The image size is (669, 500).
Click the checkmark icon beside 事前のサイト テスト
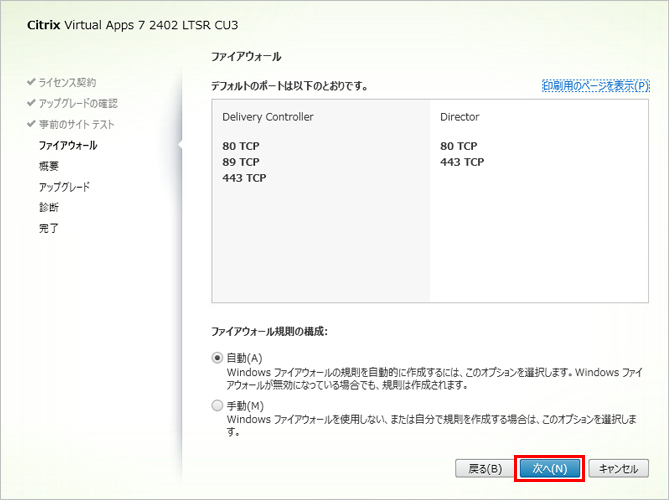coord(31,124)
